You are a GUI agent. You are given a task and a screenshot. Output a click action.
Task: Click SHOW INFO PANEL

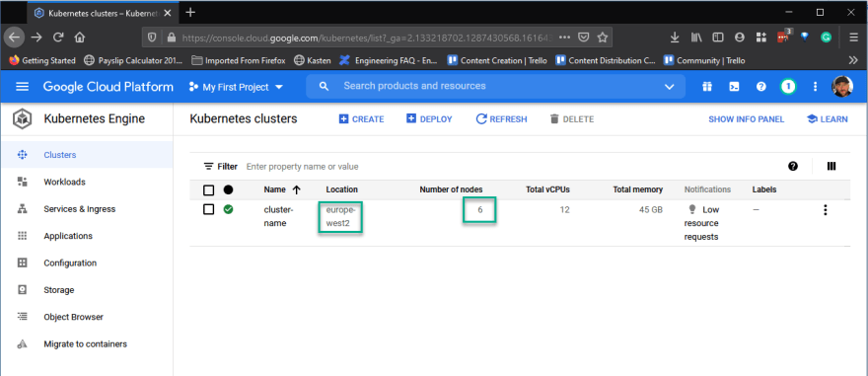coord(747,119)
